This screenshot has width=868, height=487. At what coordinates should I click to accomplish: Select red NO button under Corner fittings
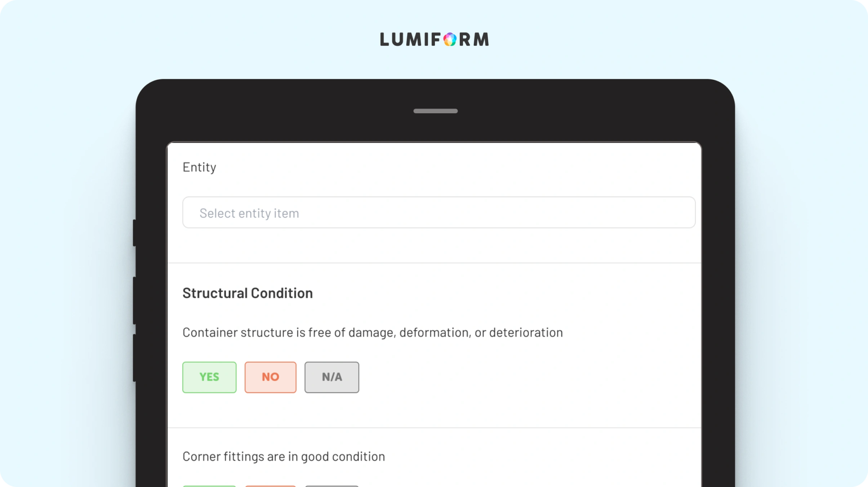pos(270,486)
